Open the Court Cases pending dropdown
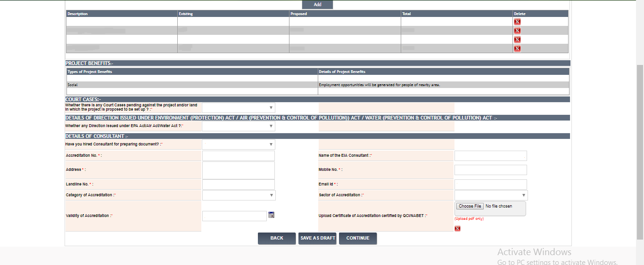 tap(239, 108)
